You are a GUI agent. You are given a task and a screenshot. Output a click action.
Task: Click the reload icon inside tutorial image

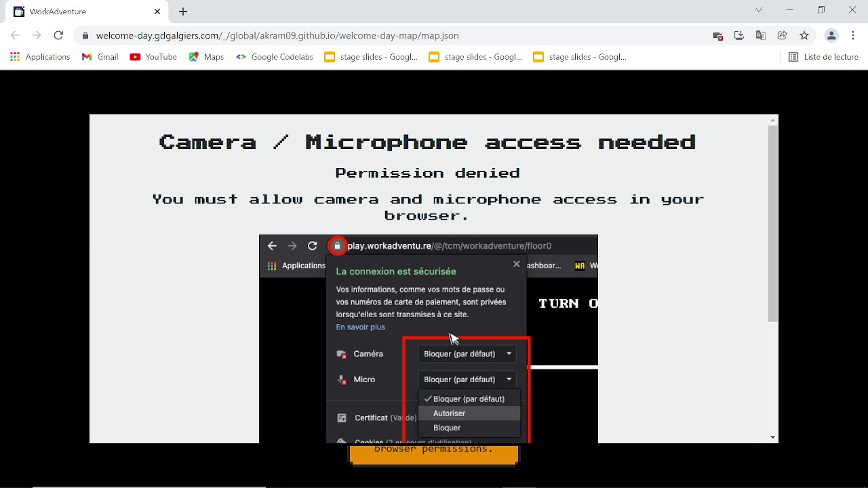pos(313,246)
